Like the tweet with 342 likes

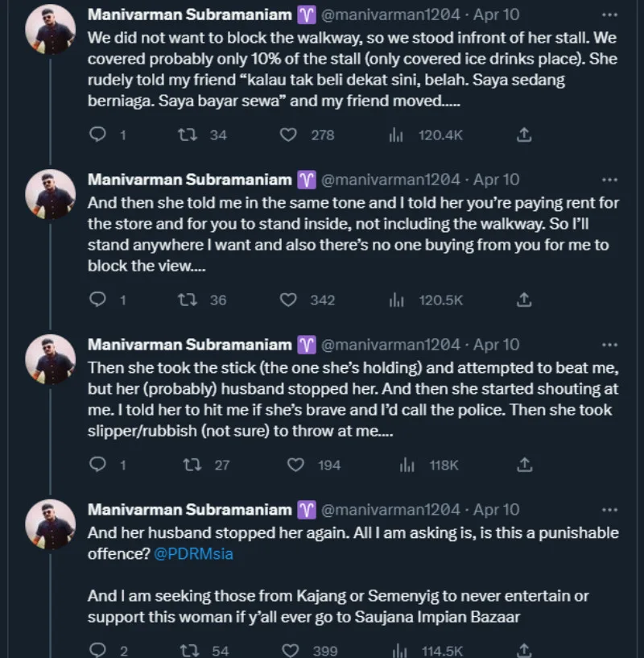289,300
